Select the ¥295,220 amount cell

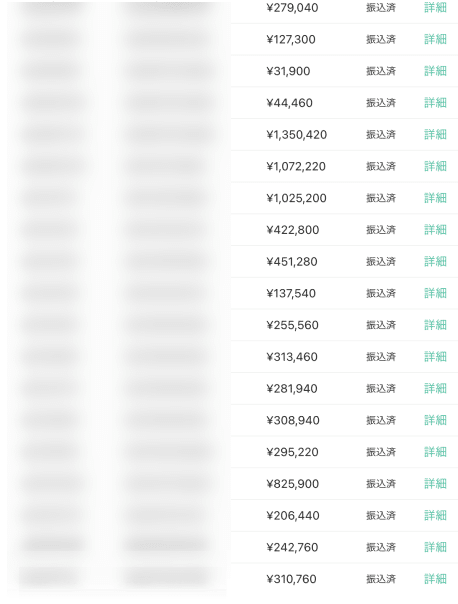click(x=292, y=452)
